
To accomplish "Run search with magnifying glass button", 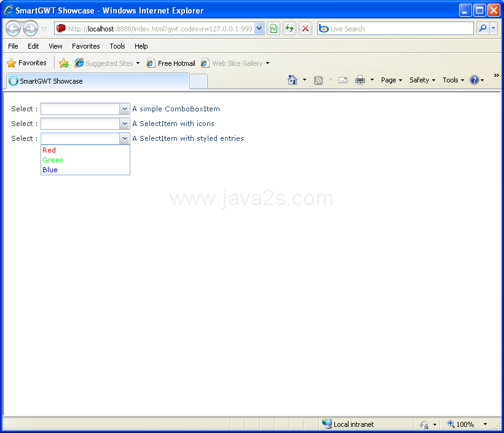I will point(482,29).
